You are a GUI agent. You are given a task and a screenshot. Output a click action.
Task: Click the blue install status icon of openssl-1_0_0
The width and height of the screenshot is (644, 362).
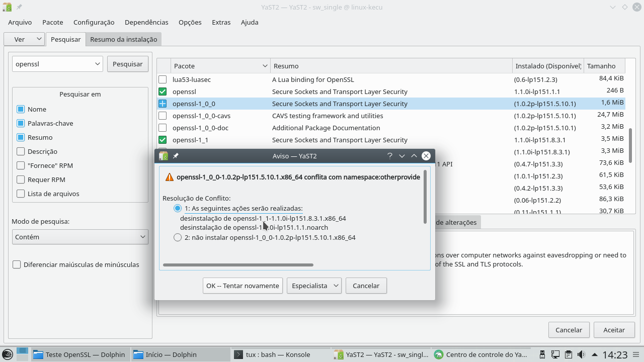(x=163, y=104)
